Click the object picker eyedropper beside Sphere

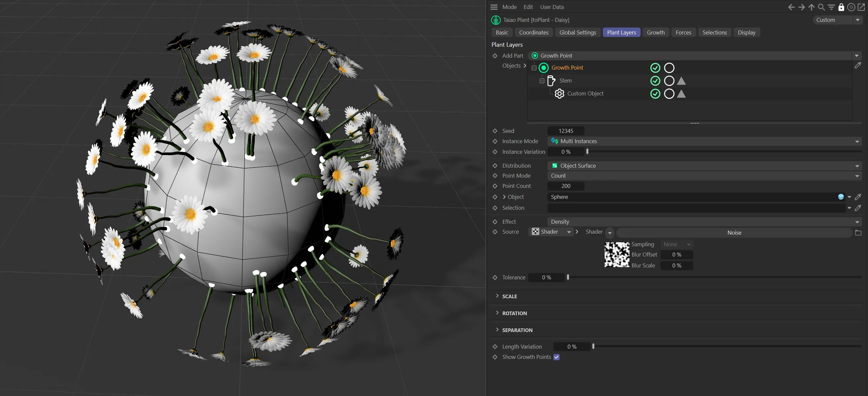click(858, 197)
